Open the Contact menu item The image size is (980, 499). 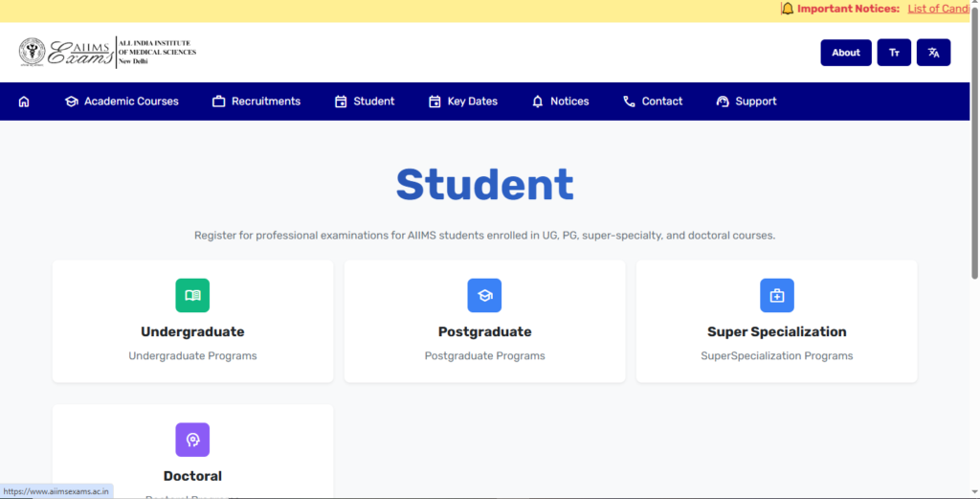pyautogui.click(x=653, y=102)
